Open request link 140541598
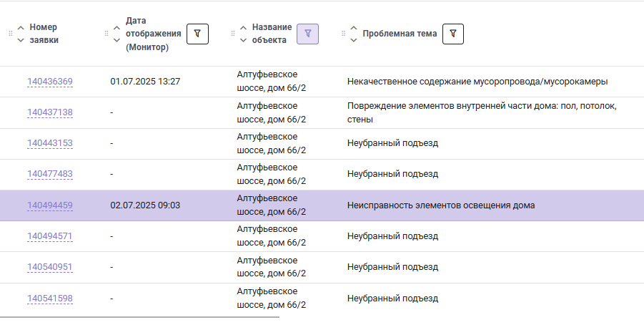 50,299
